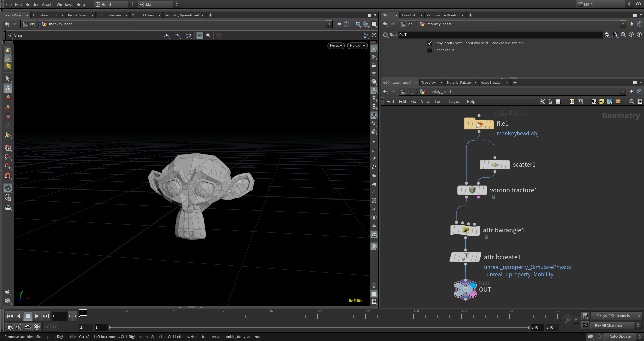This screenshot has height=341, width=644.
Task: Toggle the viewport display lock icon
Action: [x=374, y=65]
